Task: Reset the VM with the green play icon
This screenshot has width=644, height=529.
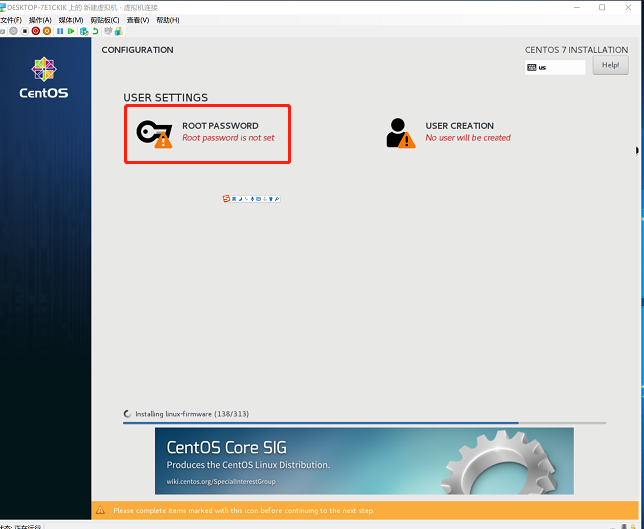Action: click(x=71, y=31)
